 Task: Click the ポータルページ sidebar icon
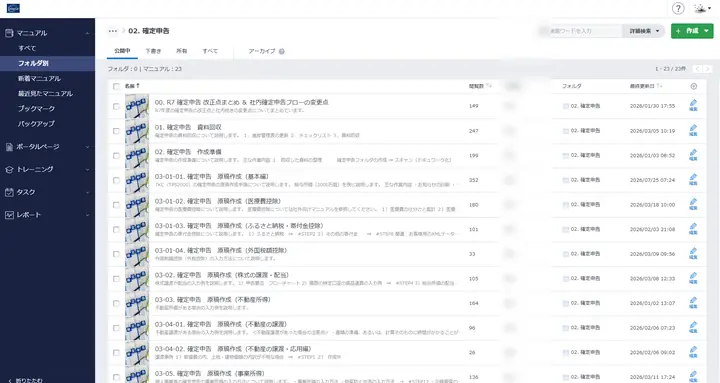tap(9, 147)
